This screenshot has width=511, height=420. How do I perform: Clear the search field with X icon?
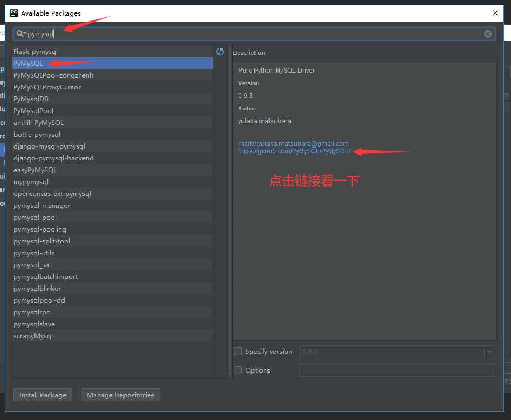tap(487, 34)
